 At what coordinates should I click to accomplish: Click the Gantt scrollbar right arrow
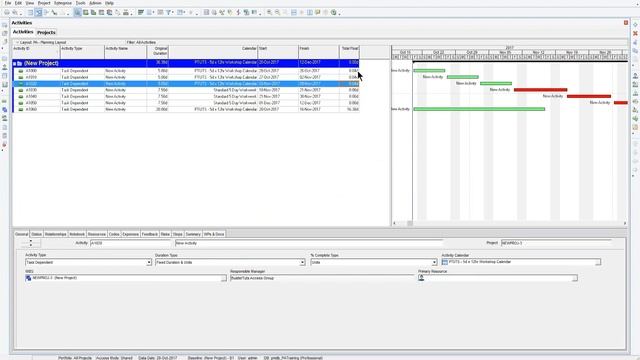click(x=624, y=223)
